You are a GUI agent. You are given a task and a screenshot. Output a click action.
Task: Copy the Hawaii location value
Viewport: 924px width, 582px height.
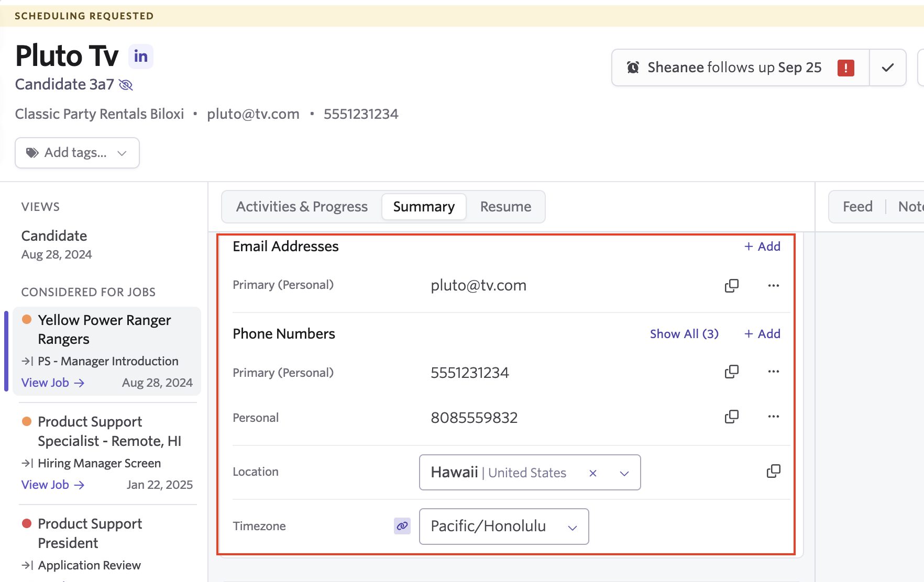click(x=774, y=471)
